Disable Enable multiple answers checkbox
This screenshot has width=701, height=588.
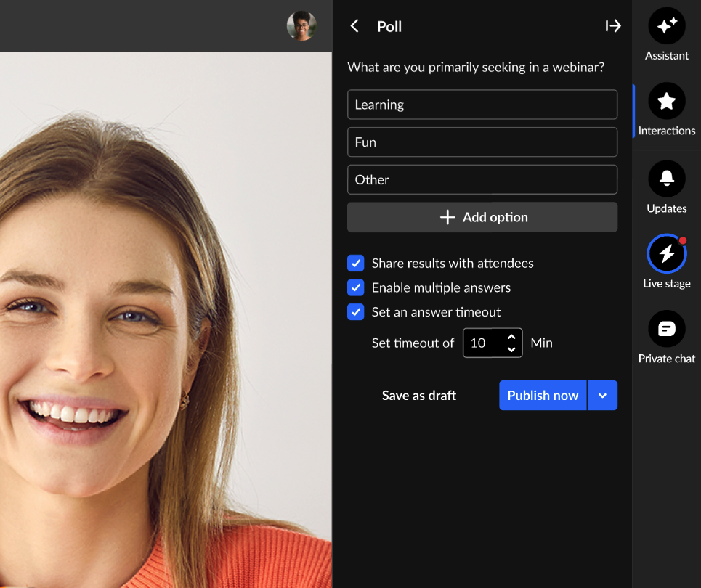coord(356,287)
